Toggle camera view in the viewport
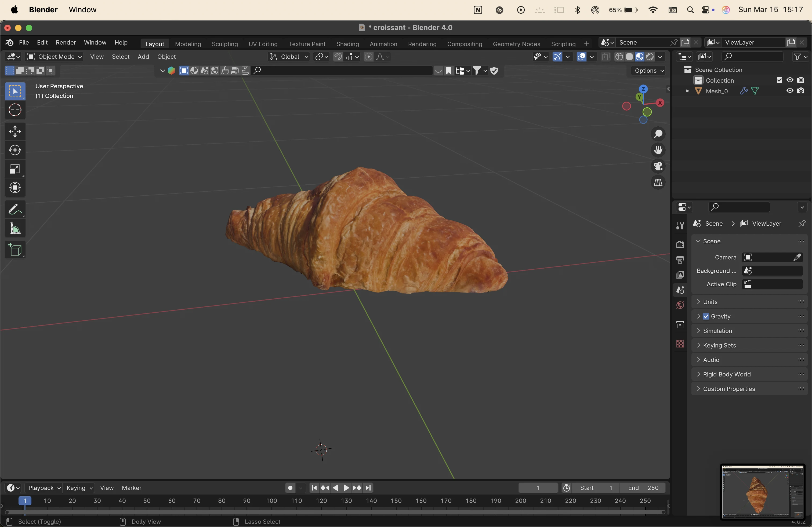The width and height of the screenshot is (812, 527). point(658,166)
